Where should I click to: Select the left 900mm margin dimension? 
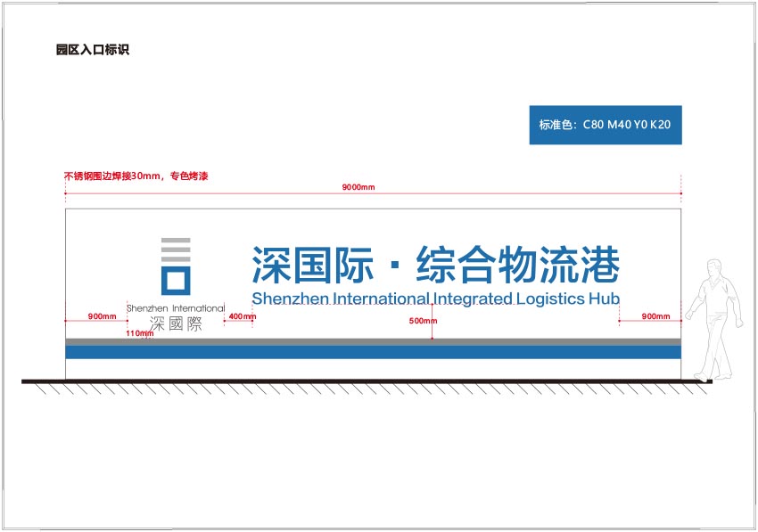click(x=101, y=315)
